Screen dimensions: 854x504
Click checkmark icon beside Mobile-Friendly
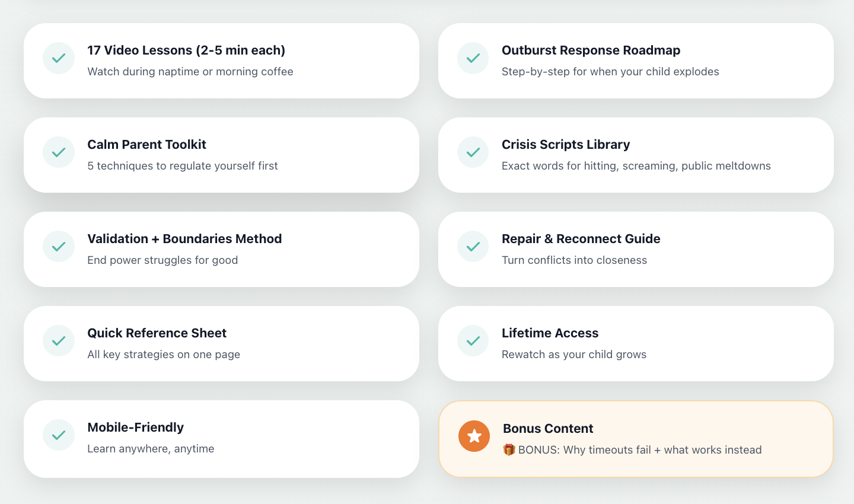[x=59, y=435]
